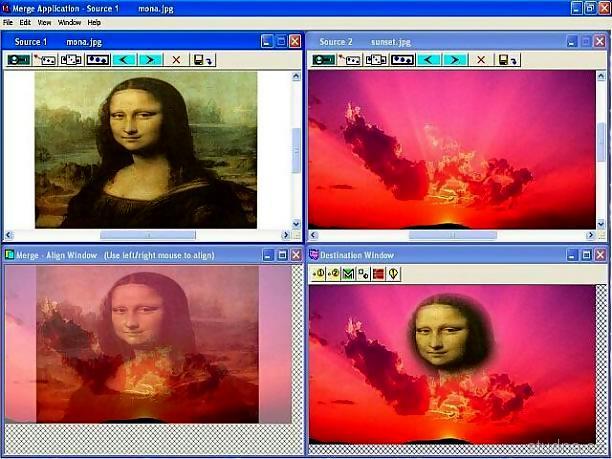Viewport: 612px width, 459px height.
Task: Click the cyan left arrow in Source 1 toolbar
Action: coord(124,60)
